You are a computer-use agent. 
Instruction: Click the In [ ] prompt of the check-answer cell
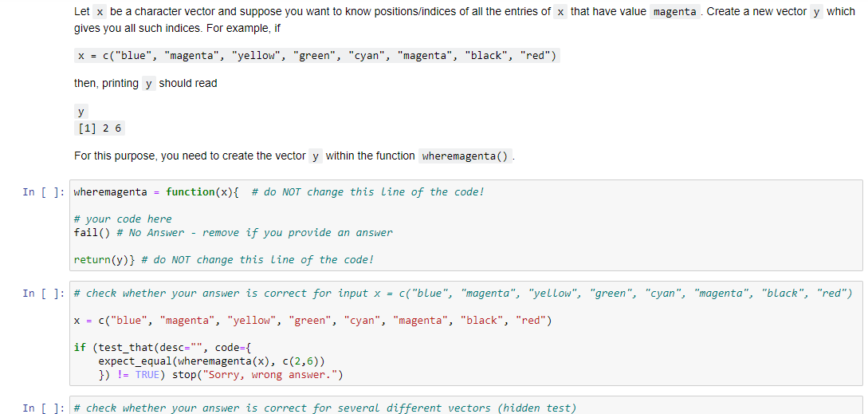click(44, 294)
